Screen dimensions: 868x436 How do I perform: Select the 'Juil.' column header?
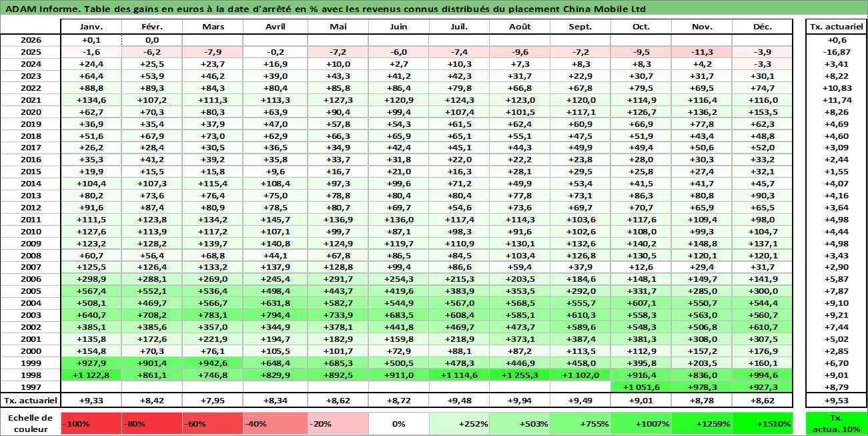click(459, 27)
